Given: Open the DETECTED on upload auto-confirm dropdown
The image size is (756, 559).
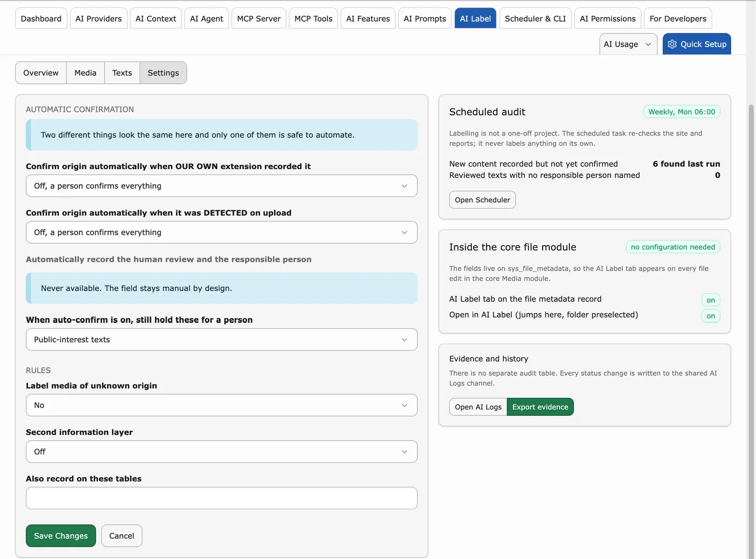Looking at the screenshot, I should point(221,232).
